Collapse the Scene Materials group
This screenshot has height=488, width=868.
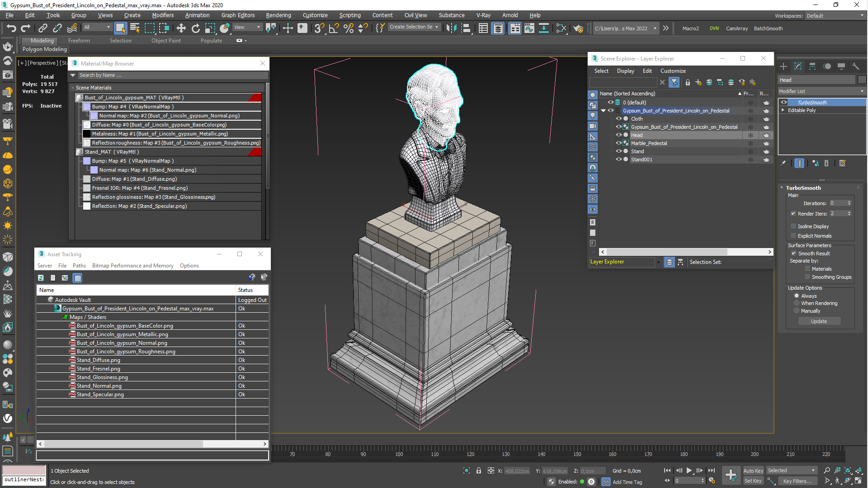click(73, 88)
